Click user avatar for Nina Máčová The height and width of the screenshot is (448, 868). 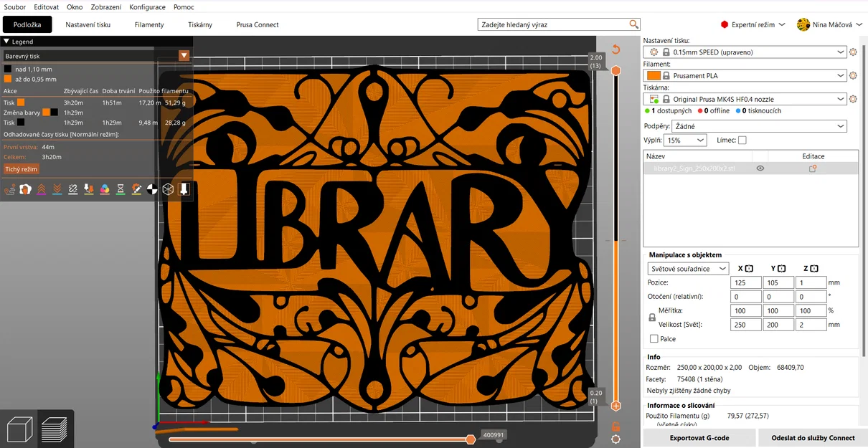(x=803, y=24)
